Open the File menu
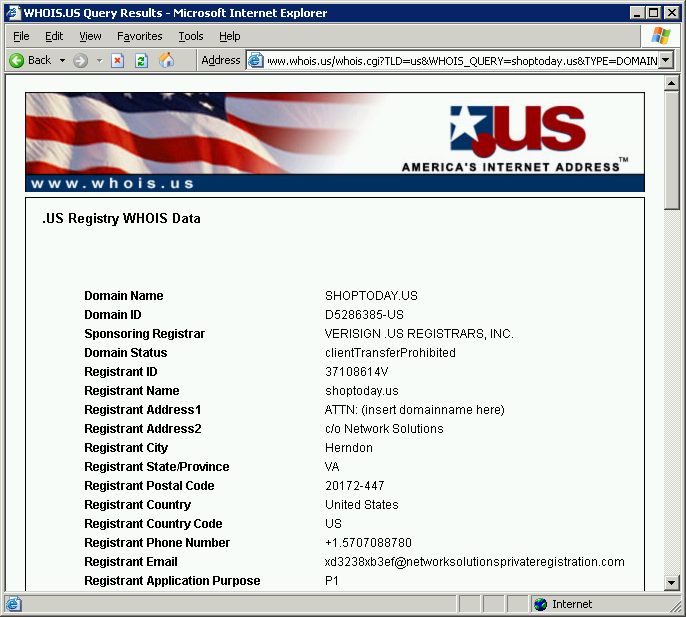This screenshot has width=686, height=617. click(x=21, y=36)
